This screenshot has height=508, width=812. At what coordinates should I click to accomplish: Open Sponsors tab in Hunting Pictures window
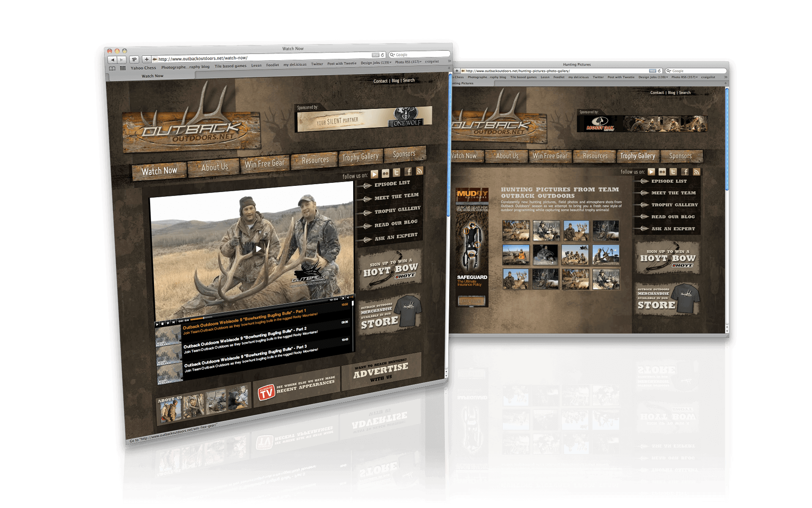click(x=680, y=156)
